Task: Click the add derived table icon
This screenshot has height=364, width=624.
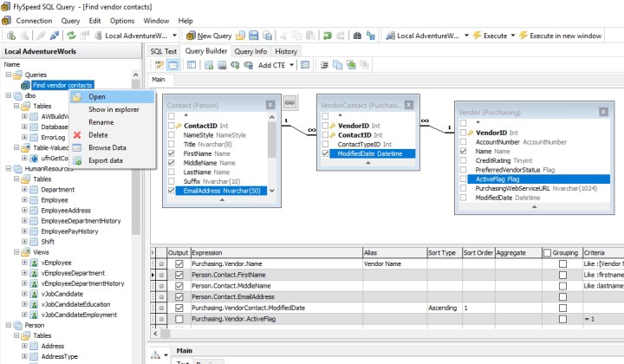Action: 222,65
